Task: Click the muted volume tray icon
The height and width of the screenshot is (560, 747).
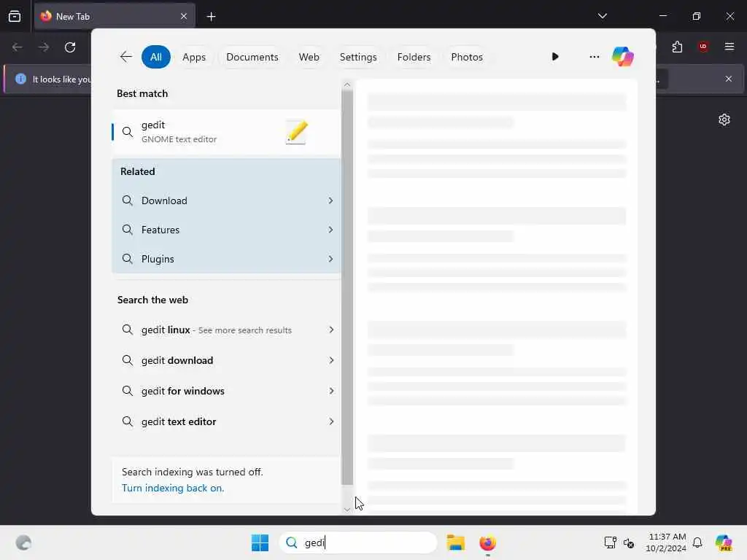Action: pos(629,542)
